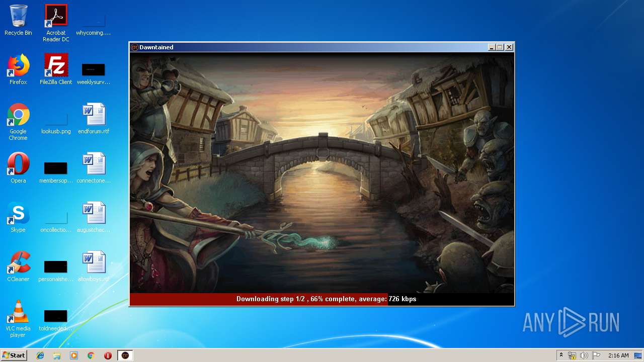Show hidden tray icons arrow

click(x=561, y=355)
